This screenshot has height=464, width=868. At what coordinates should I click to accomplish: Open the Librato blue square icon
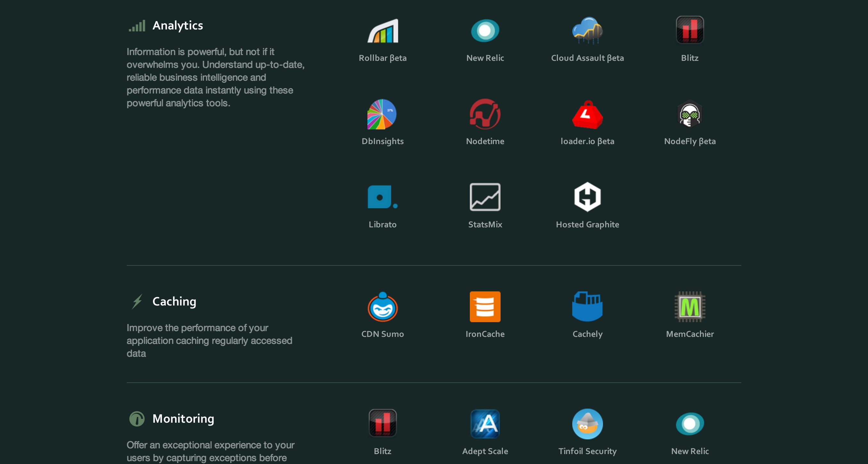tap(382, 197)
